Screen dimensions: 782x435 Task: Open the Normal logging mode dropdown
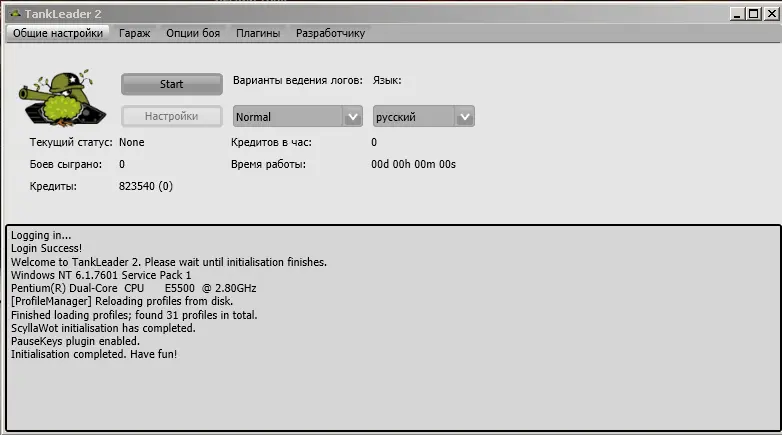[x=297, y=117]
